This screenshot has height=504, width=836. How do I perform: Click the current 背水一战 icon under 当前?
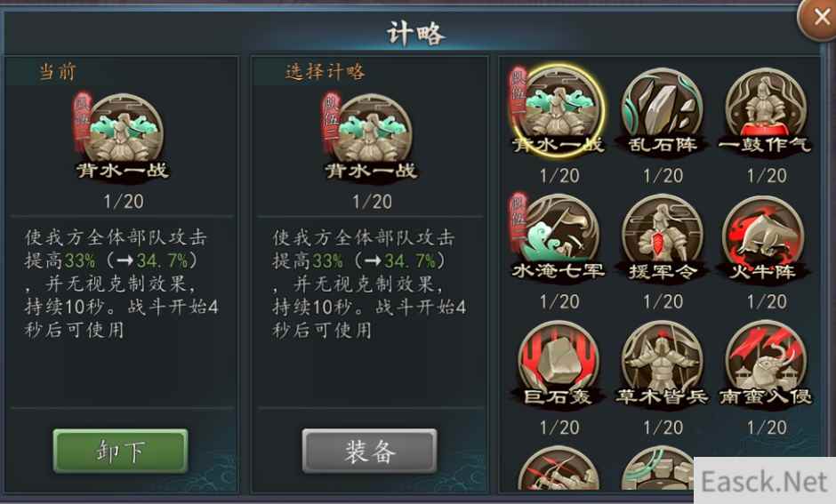(x=123, y=136)
